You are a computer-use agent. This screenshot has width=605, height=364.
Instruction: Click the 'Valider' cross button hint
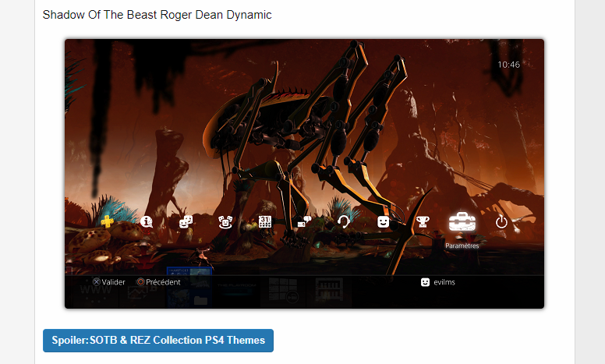pyautogui.click(x=109, y=282)
